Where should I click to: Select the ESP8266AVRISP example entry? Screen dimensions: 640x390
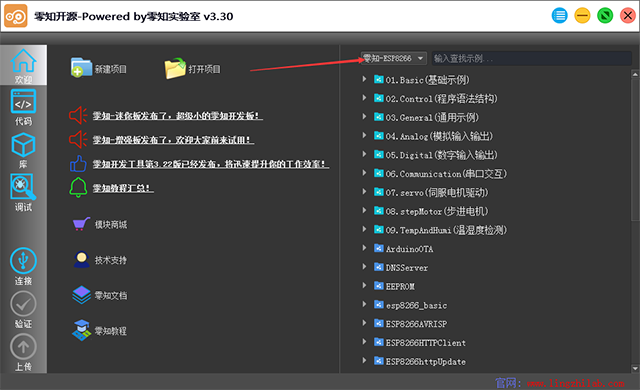[416, 324]
